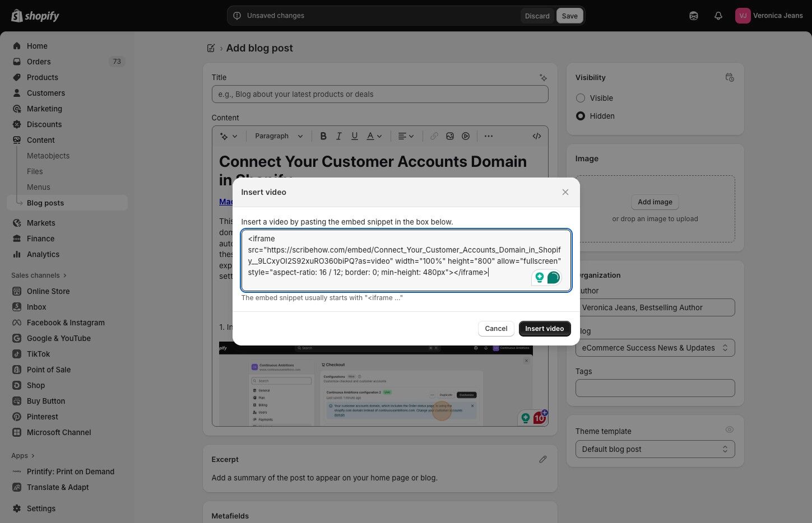Save the unsaved changes
The image size is (812, 523).
pyautogui.click(x=570, y=16)
